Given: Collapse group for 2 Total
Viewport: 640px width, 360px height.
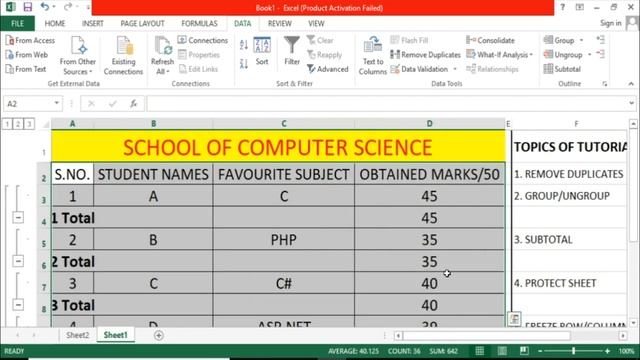Looking at the screenshot, I should pos(18,261).
